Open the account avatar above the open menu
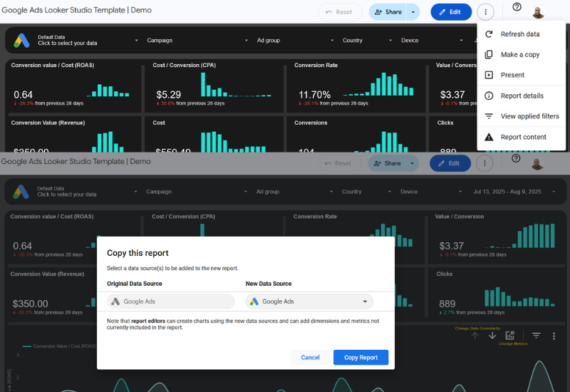 click(538, 12)
